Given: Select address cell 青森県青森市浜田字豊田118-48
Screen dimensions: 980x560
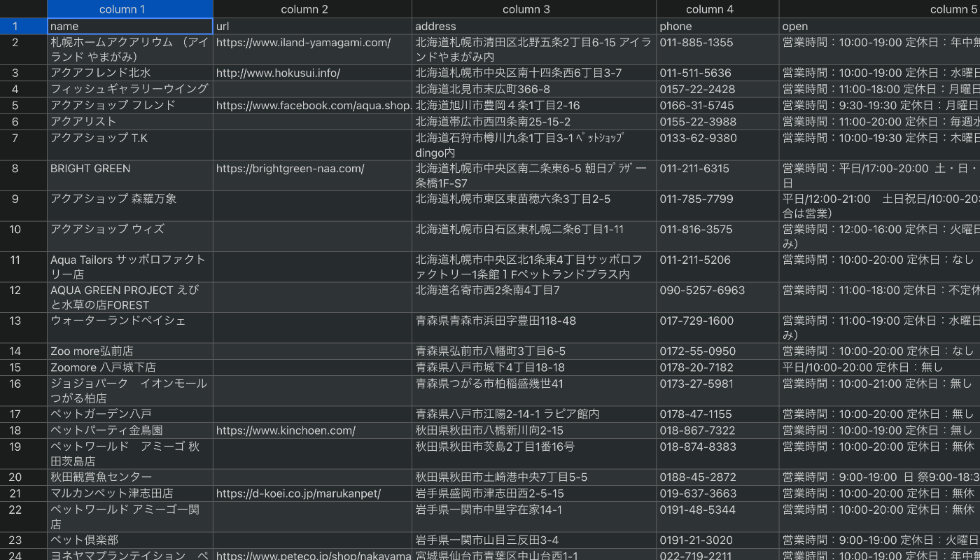Looking at the screenshot, I should pos(534,328).
